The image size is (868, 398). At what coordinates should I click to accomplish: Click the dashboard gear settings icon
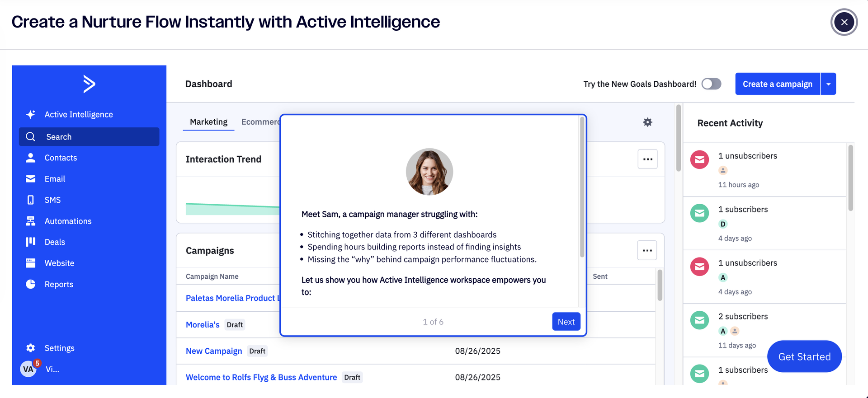(647, 122)
